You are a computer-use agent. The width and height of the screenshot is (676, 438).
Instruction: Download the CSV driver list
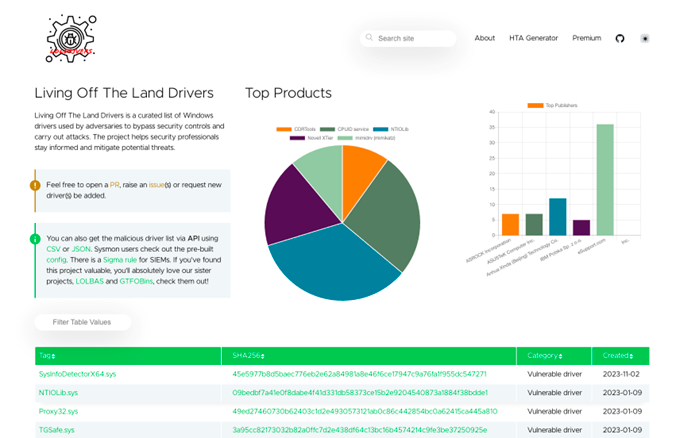53,249
